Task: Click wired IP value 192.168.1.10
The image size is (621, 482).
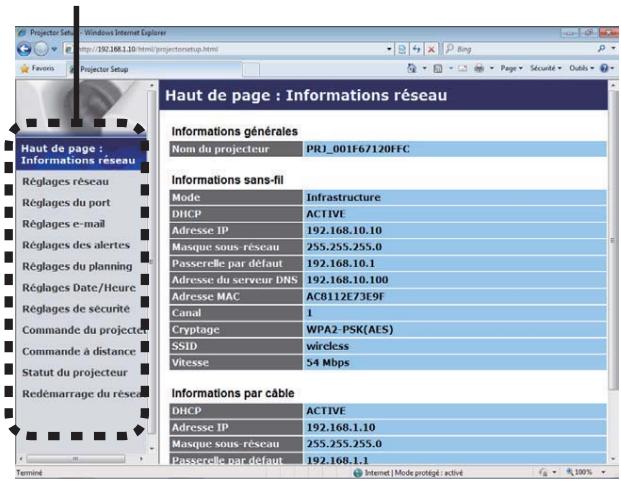Action: [341, 428]
